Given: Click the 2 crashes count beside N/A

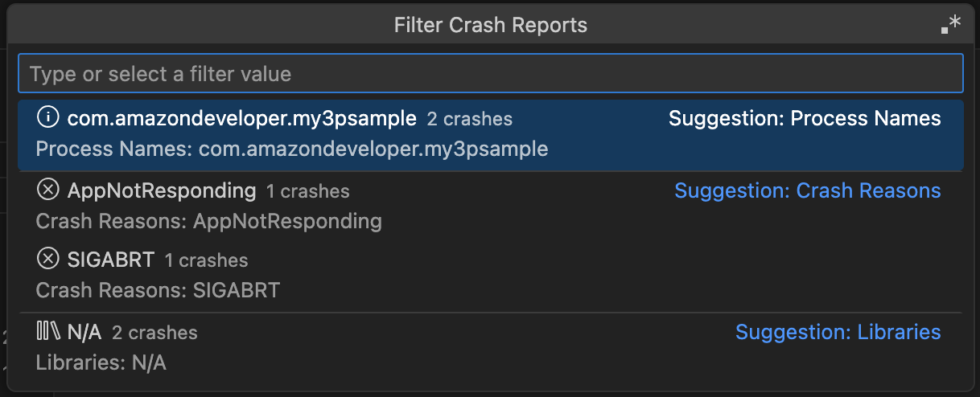Looking at the screenshot, I should click(x=154, y=332).
